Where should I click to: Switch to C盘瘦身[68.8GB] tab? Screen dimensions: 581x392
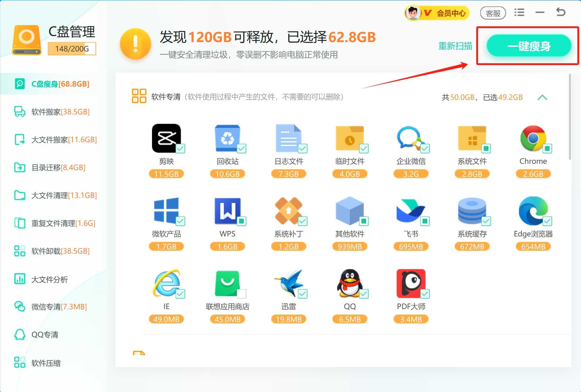point(53,84)
